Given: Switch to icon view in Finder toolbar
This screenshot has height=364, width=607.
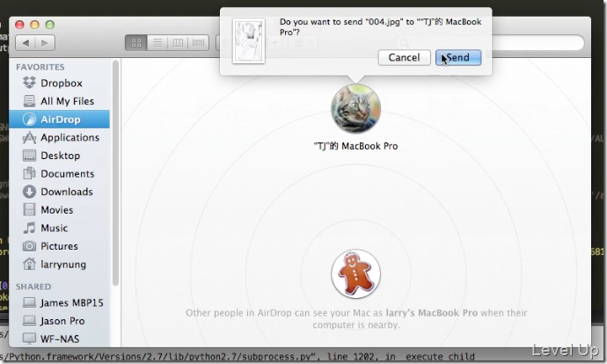Looking at the screenshot, I should click(x=136, y=42).
